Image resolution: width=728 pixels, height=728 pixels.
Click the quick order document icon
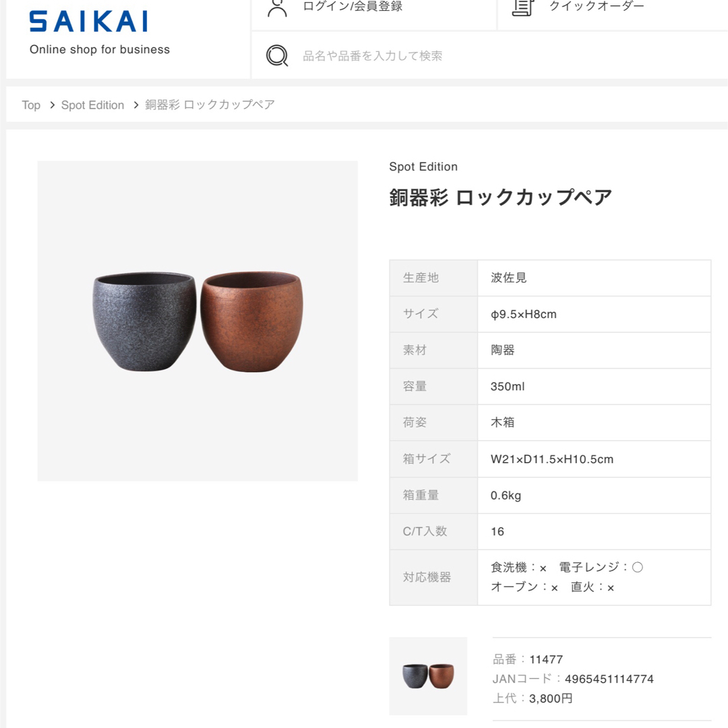[523, 7]
